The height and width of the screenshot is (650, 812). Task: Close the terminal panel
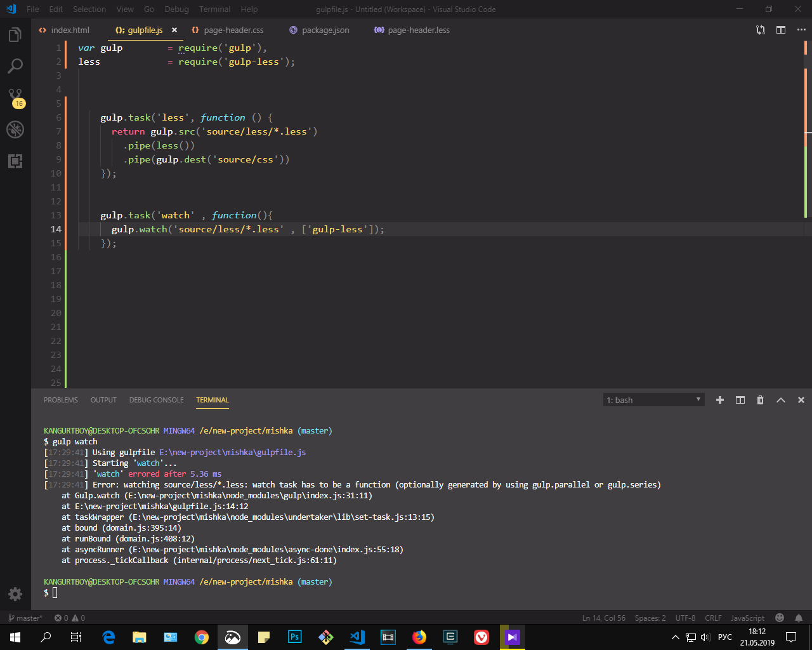pos(801,400)
